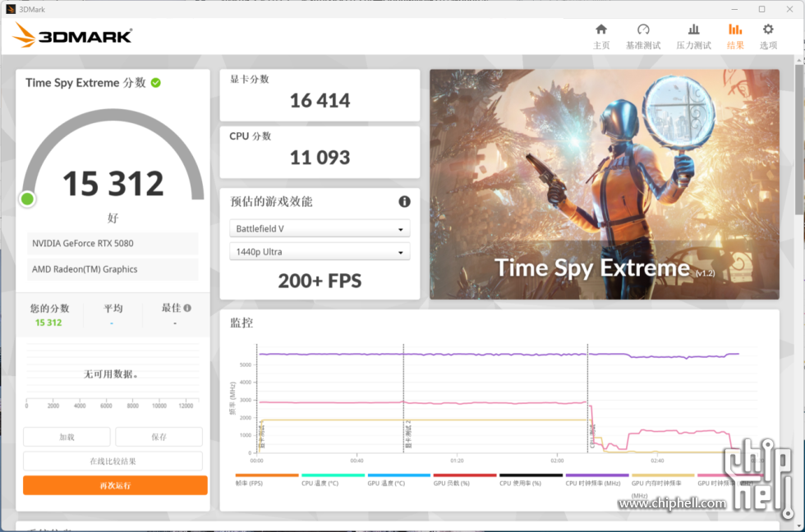This screenshot has height=532, width=805.
Task: Click the 保存 save button
Action: point(159,437)
